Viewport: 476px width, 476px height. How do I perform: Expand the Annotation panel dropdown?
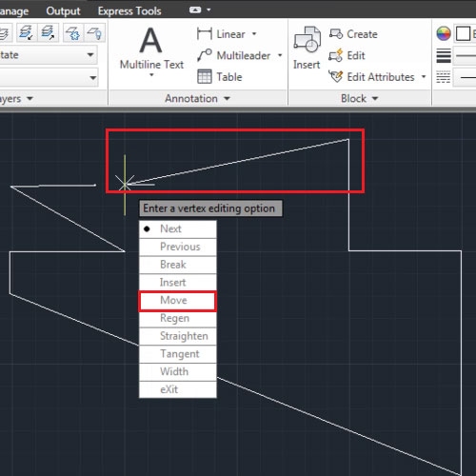pyautogui.click(x=227, y=99)
